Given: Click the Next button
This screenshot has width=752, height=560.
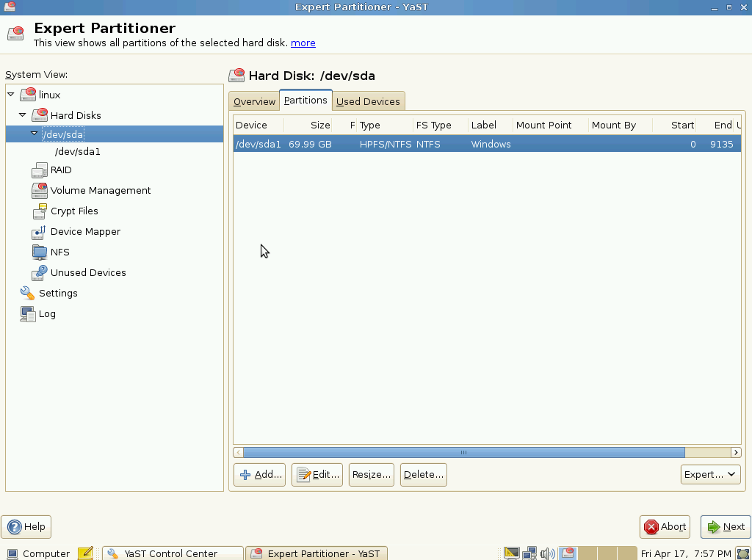Looking at the screenshot, I should pyautogui.click(x=726, y=527).
